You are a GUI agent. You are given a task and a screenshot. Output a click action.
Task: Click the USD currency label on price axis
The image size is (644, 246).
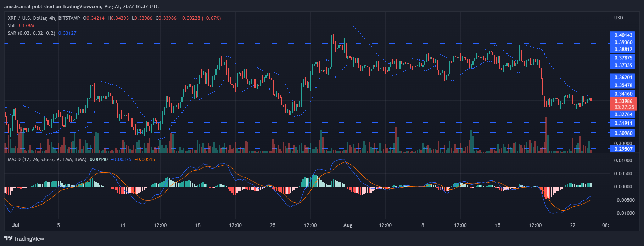click(x=618, y=18)
